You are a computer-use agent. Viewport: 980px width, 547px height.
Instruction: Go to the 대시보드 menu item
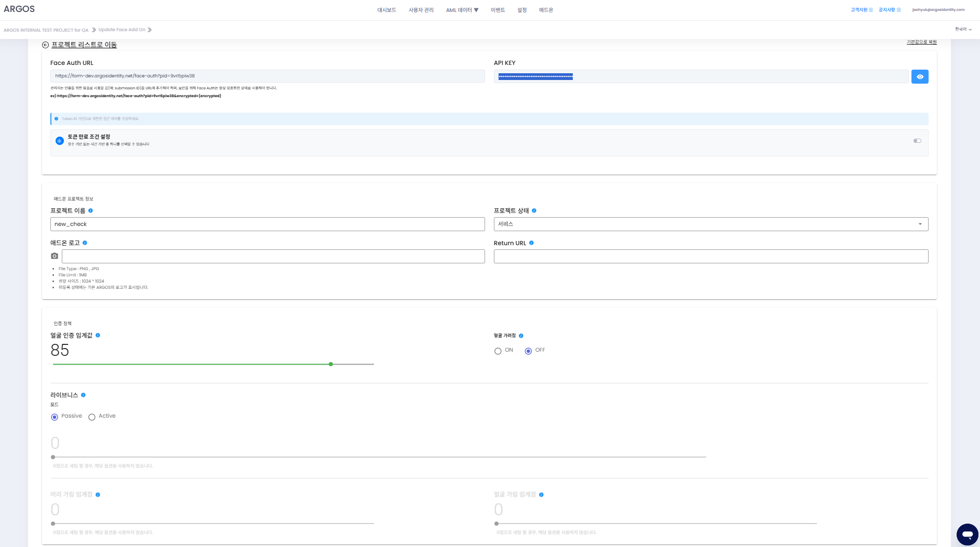click(x=387, y=10)
